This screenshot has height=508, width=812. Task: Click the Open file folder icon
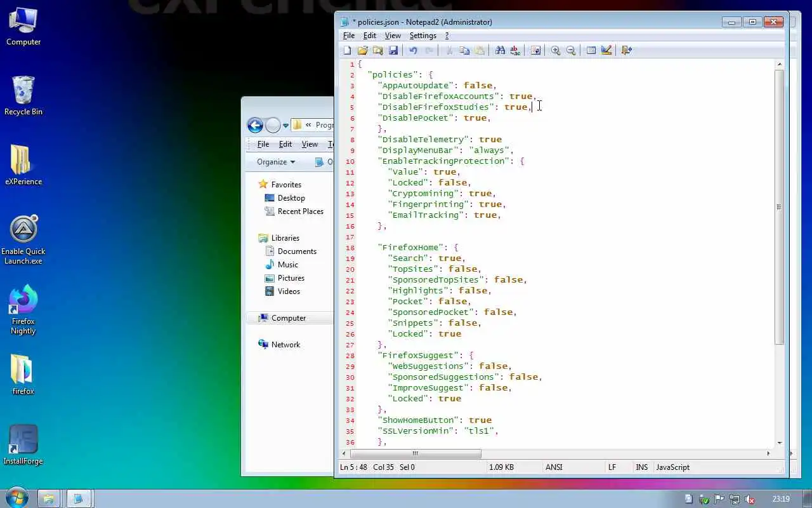click(x=363, y=50)
